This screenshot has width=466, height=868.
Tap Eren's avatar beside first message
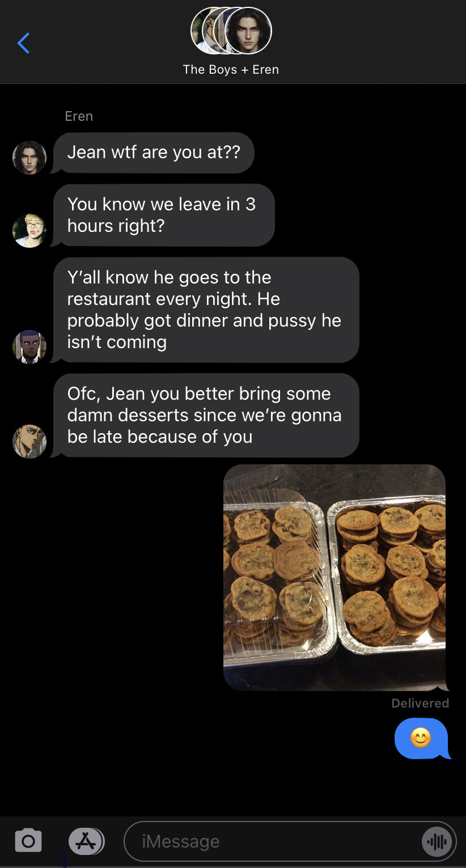click(x=29, y=158)
